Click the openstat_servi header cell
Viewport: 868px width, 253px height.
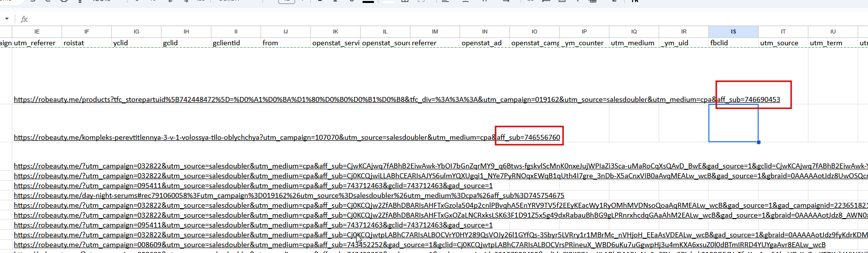tap(335, 43)
